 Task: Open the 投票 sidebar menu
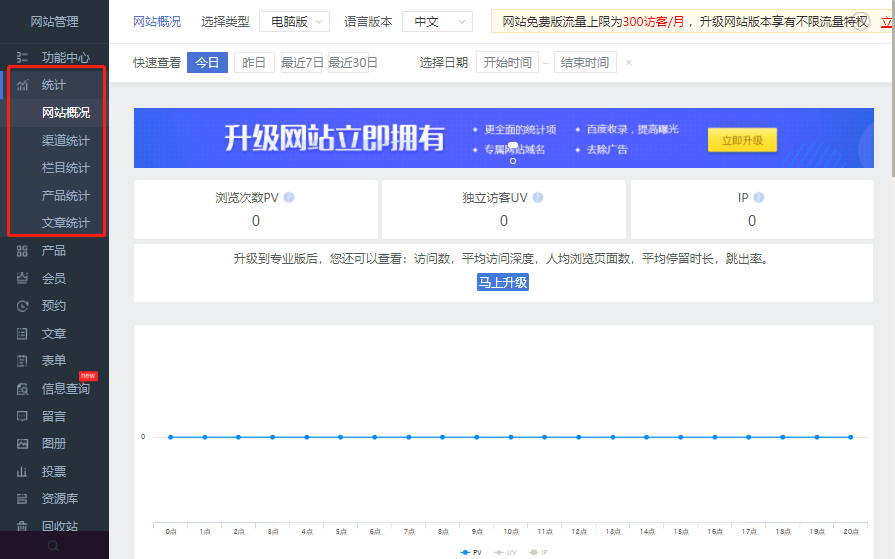[x=54, y=472]
